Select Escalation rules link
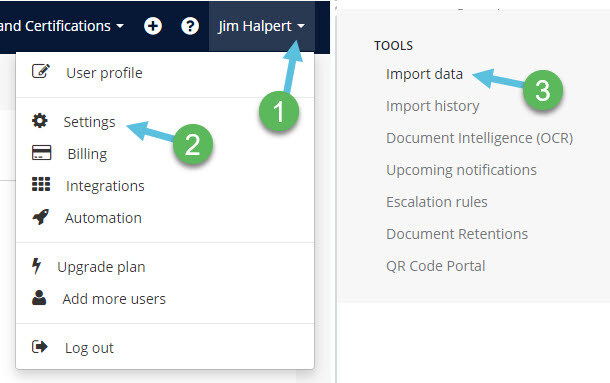Image resolution: width=610 pixels, height=383 pixels. 436,202
